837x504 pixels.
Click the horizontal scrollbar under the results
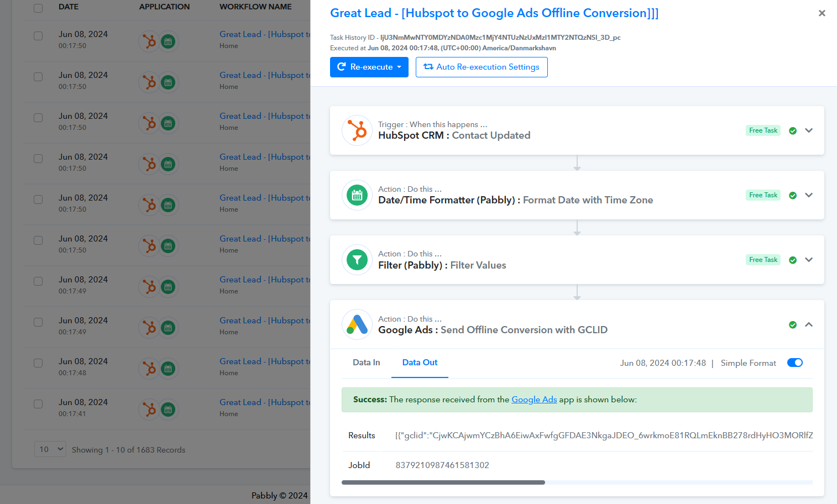[443, 482]
